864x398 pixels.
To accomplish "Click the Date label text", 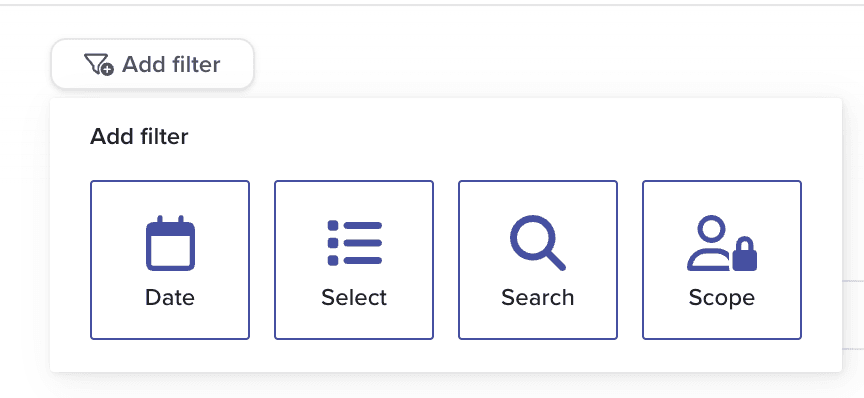I will click(170, 298).
